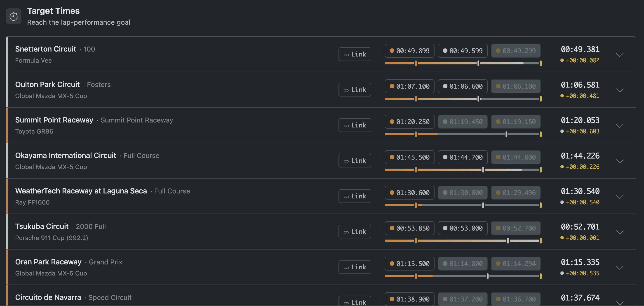Screen dimensions: 644x306
Task: Select the 00:49.899 bronze target for Snetterton
Action: pos(409,51)
